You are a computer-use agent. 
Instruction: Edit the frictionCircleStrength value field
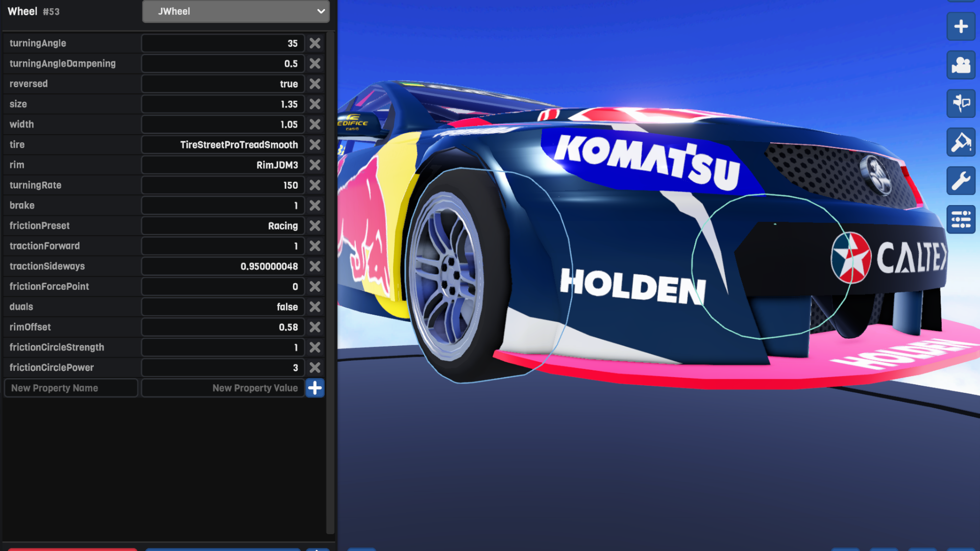point(223,347)
